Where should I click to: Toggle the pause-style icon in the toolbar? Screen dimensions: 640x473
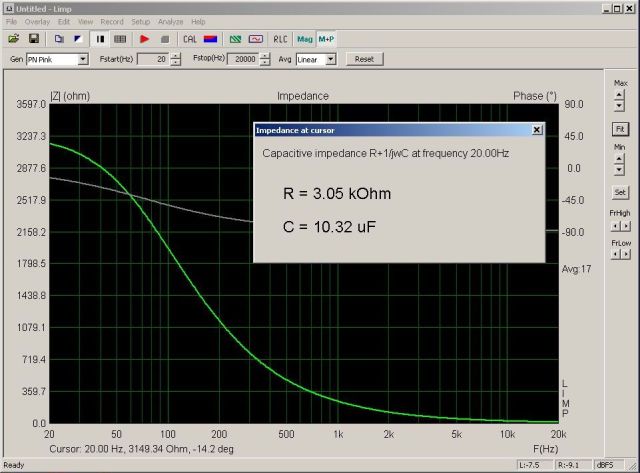pos(100,39)
